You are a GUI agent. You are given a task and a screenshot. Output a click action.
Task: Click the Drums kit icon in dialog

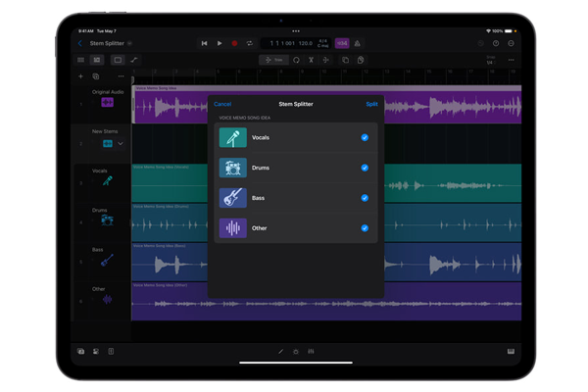233,168
